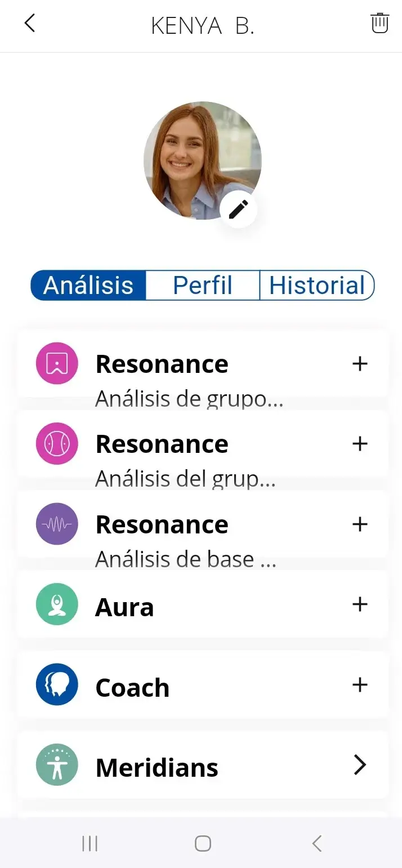This screenshot has height=868, width=402.
Task: Tap the purple waveform Resonance icon
Action: pyautogui.click(x=57, y=524)
